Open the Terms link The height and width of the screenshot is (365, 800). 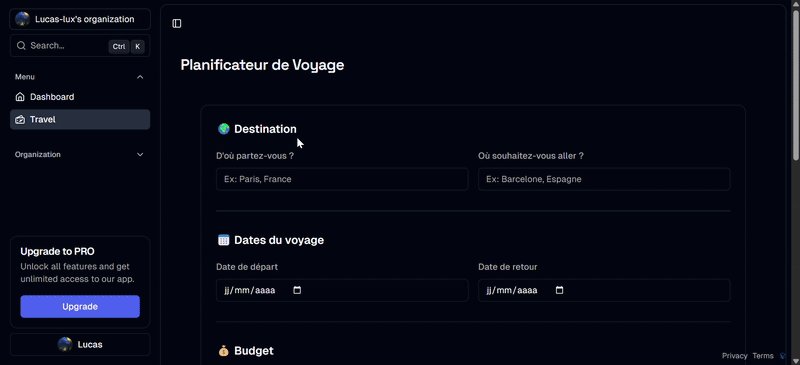click(x=763, y=356)
